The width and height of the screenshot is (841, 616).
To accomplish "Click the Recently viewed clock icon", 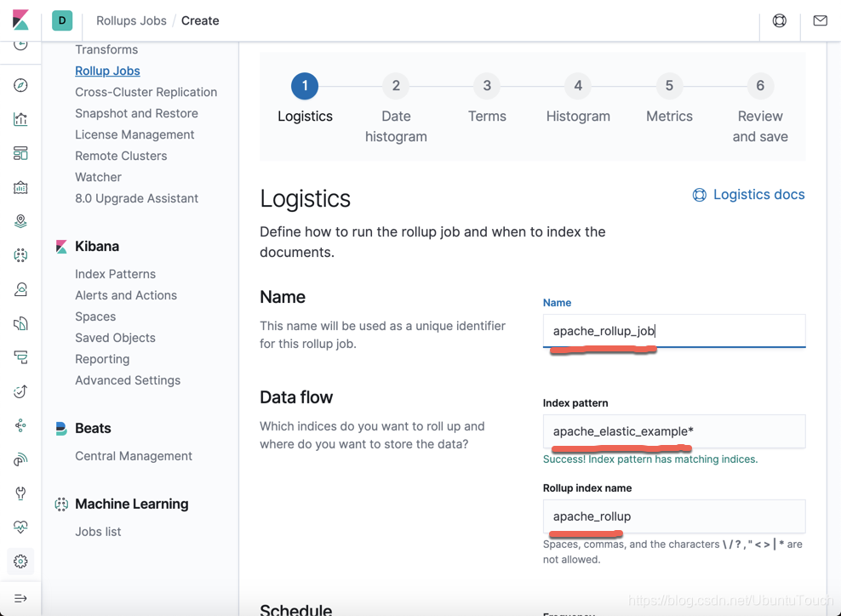I will (x=20, y=45).
